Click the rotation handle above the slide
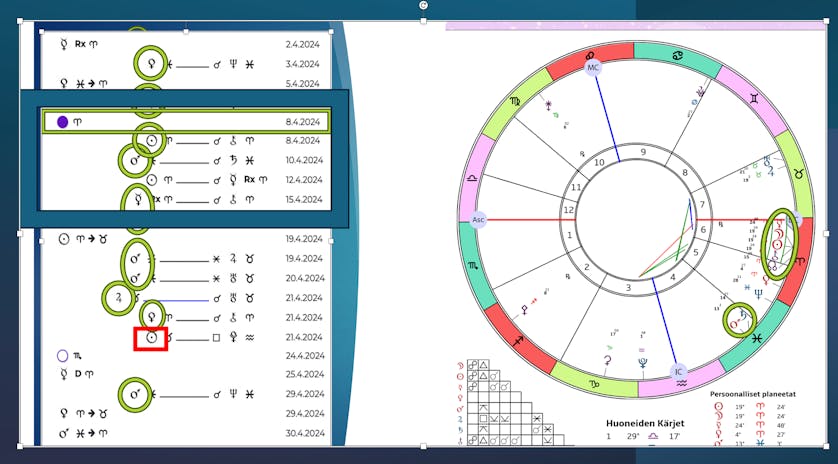 point(423,6)
